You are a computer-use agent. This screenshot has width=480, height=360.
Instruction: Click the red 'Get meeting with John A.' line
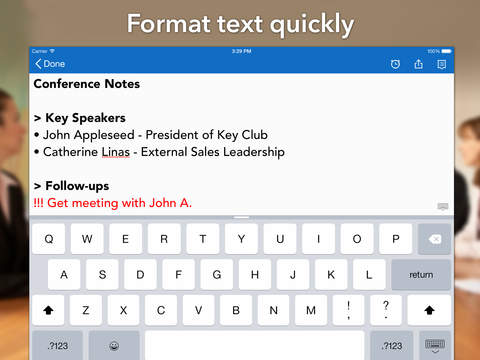tap(113, 203)
